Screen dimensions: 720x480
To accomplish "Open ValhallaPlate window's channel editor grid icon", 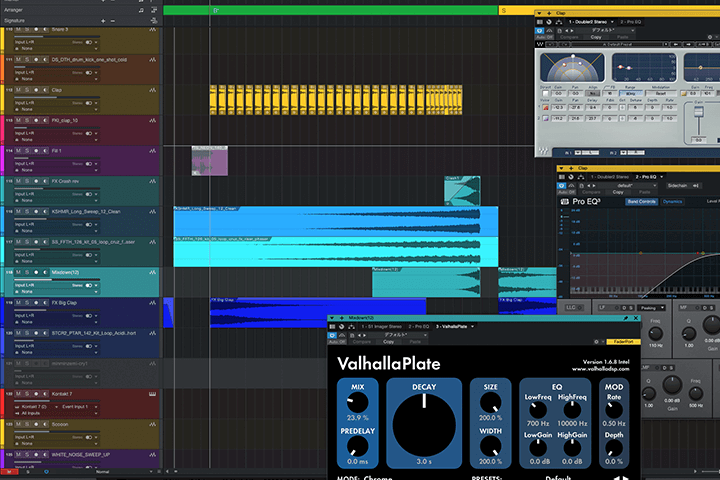I will [332, 327].
